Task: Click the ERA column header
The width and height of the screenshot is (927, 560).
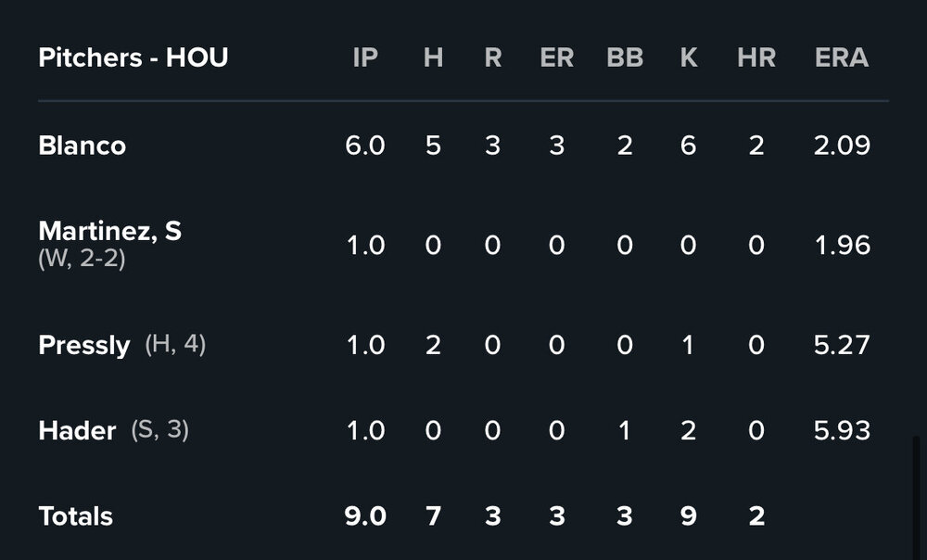Action: point(842,57)
